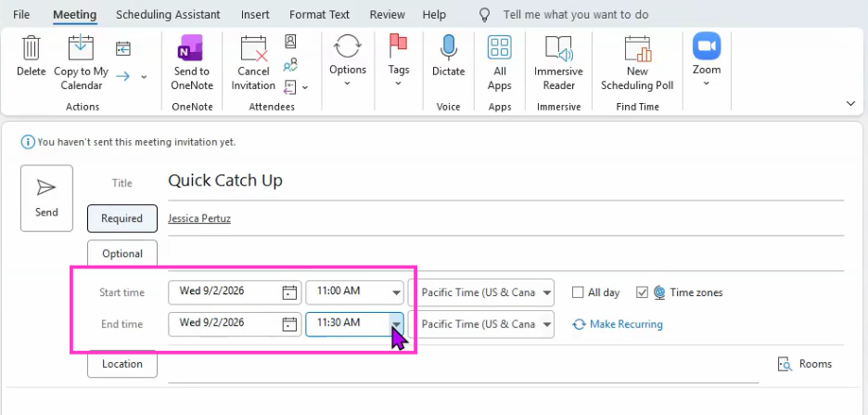
Task: Click the Delete trash can icon
Action: point(31,47)
